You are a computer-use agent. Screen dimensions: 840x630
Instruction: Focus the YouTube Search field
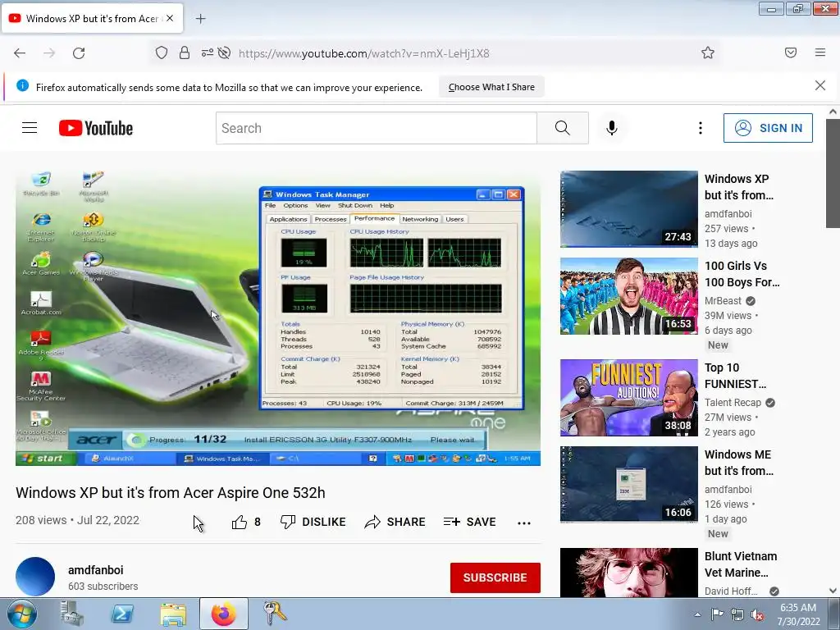pyautogui.click(x=376, y=128)
